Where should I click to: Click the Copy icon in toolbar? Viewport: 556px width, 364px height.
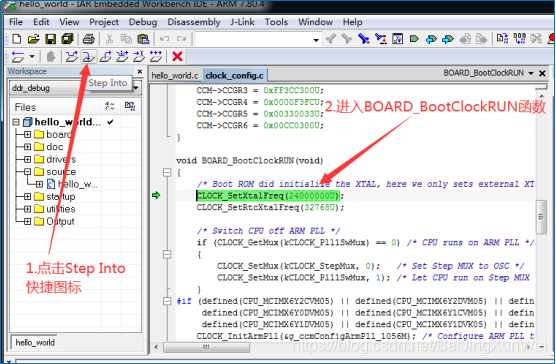pos(126,39)
